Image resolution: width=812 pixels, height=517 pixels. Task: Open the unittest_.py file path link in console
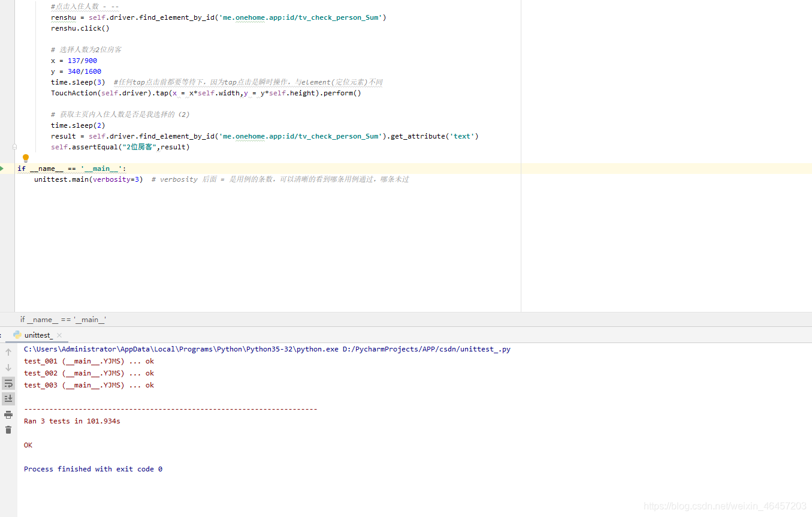tap(426, 349)
